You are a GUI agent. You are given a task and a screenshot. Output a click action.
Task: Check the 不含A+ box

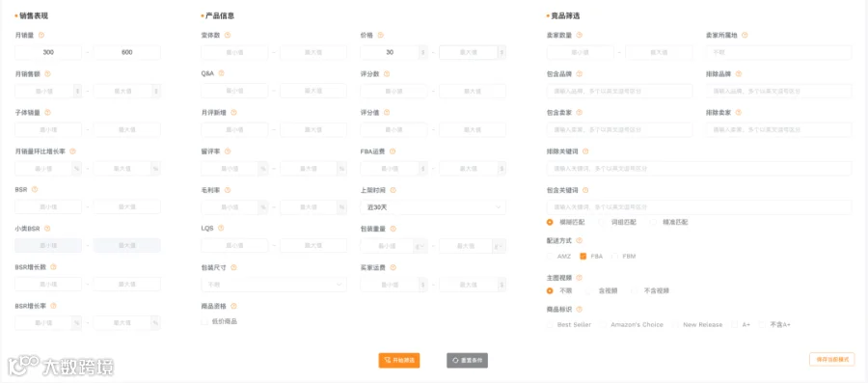(762, 325)
